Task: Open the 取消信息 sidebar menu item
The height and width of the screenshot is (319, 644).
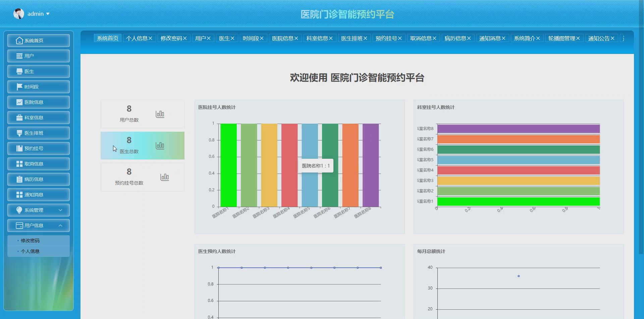Action: tap(39, 164)
